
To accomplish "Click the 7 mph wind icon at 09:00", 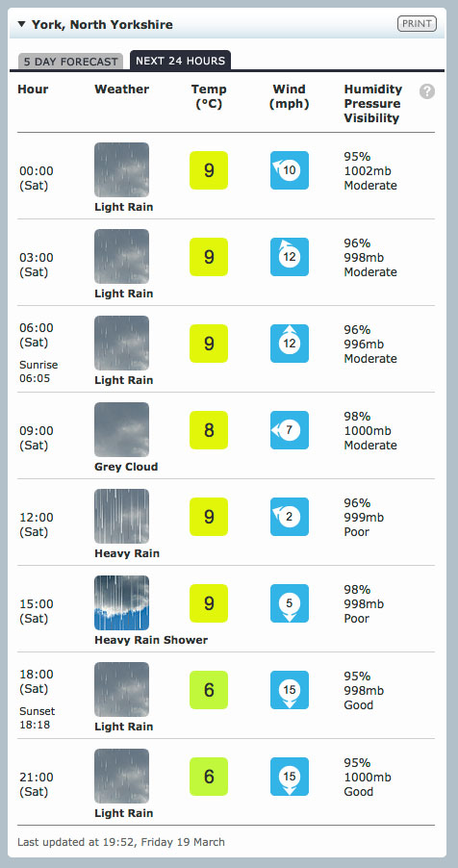I will [x=290, y=429].
